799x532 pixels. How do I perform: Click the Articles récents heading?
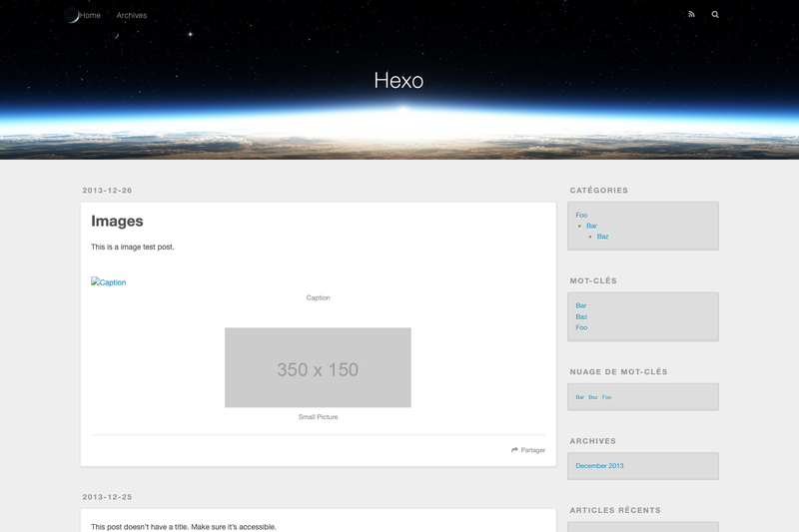click(615, 510)
